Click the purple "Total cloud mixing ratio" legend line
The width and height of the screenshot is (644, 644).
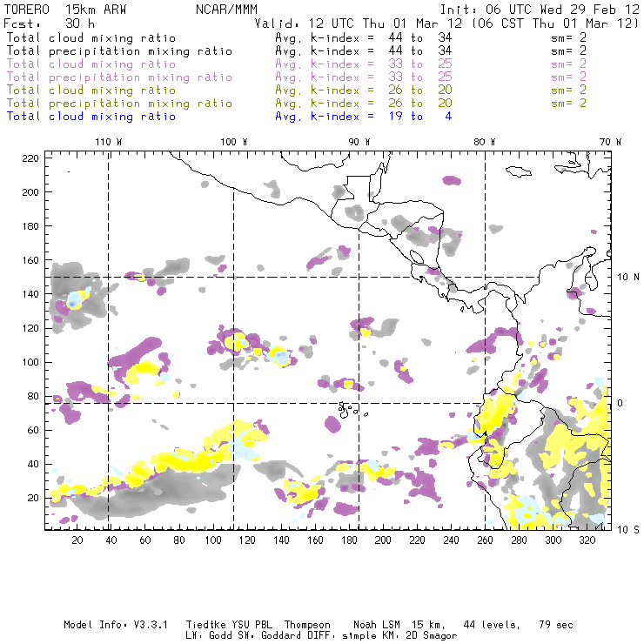point(91,64)
